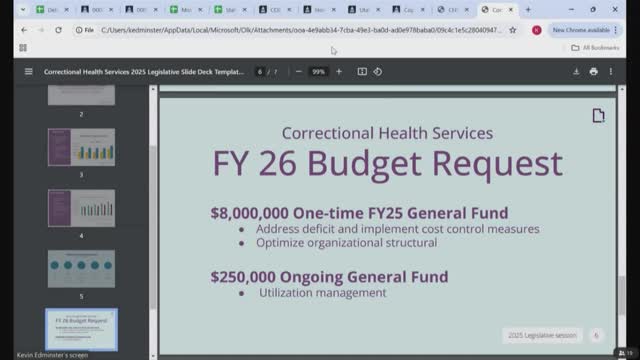Open the apps grid shortcut in bookmarks bar
The image size is (640, 360).
pyautogui.click(x=23, y=48)
